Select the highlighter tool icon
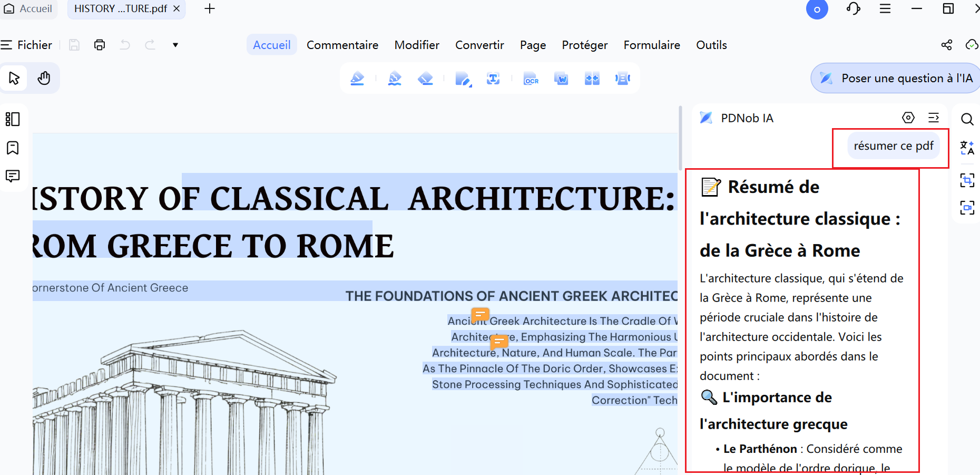 pos(357,79)
